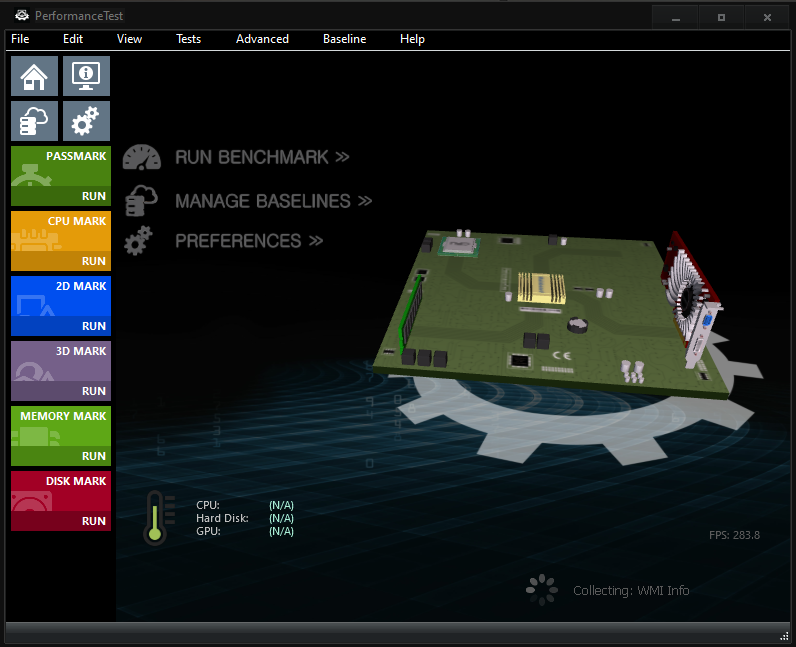Click the thermometer temperature icon
Screen dimensions: 796x647
tap(159, 517)
